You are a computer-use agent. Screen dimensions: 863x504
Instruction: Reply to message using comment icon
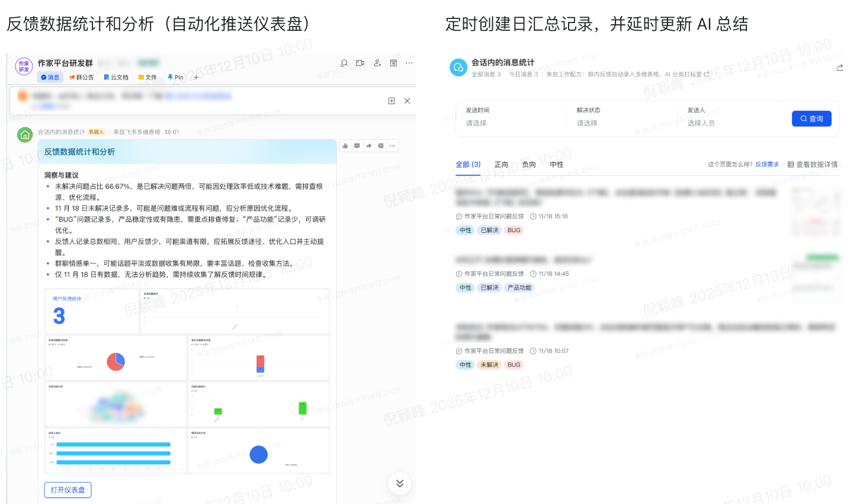tap(357, 146)
